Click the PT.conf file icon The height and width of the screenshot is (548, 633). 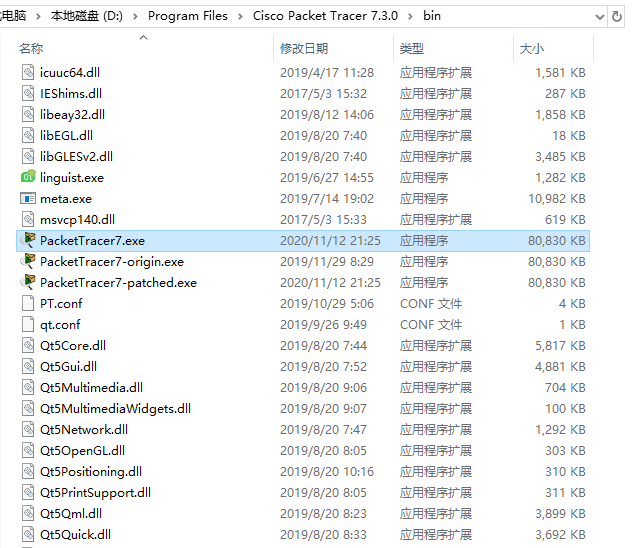[x=28, y=304]
